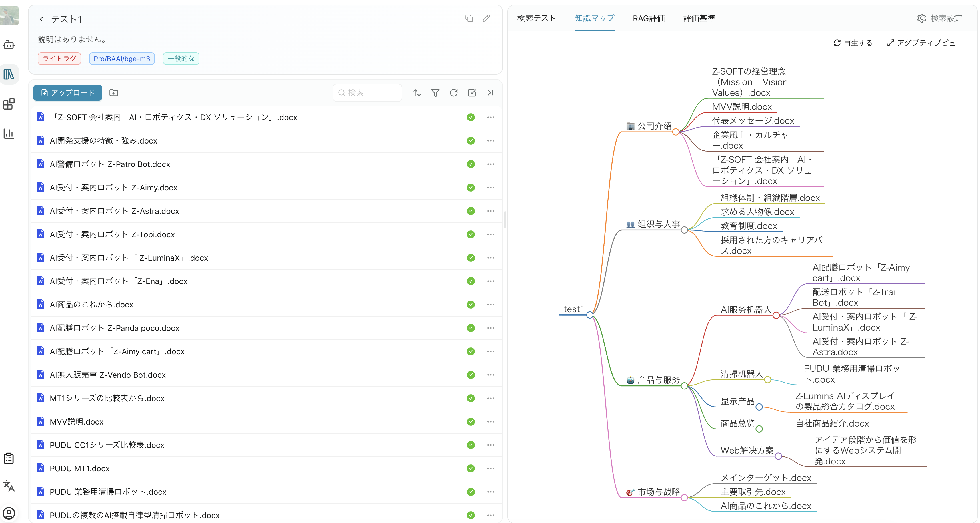The height and width of the screenshot is (523, 980).
Task: Click green status check of AI開発支援の特徴・強み.docx
Action: 471,141
